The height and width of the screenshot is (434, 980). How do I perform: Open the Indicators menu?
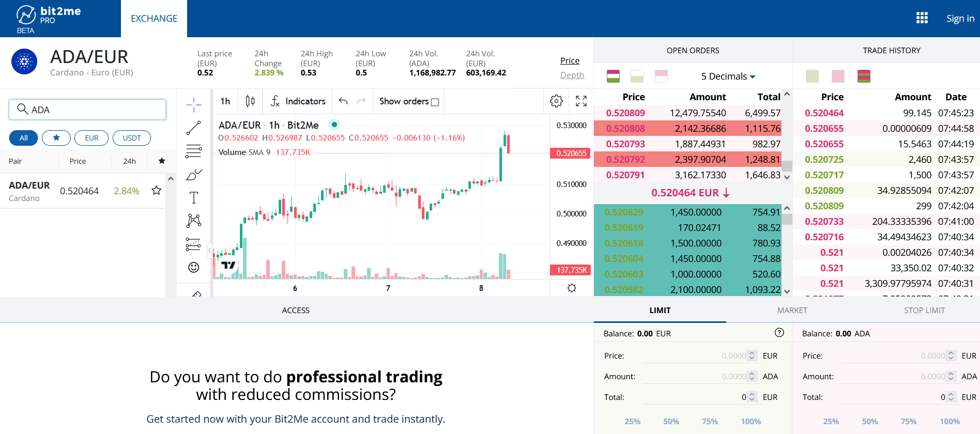(x=298, y=101)
